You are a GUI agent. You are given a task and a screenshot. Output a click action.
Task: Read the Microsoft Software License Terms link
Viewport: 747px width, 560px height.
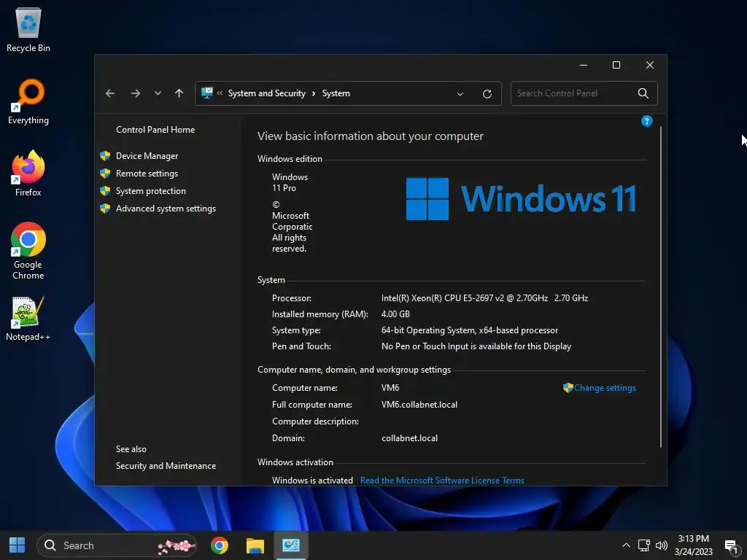point(442,481)
